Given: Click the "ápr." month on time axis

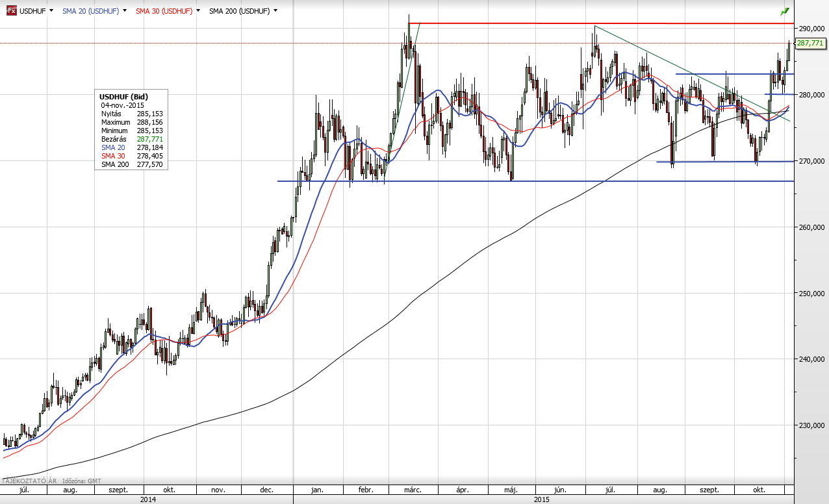Looking at the screenshot, I should click(x=463, y=490).
